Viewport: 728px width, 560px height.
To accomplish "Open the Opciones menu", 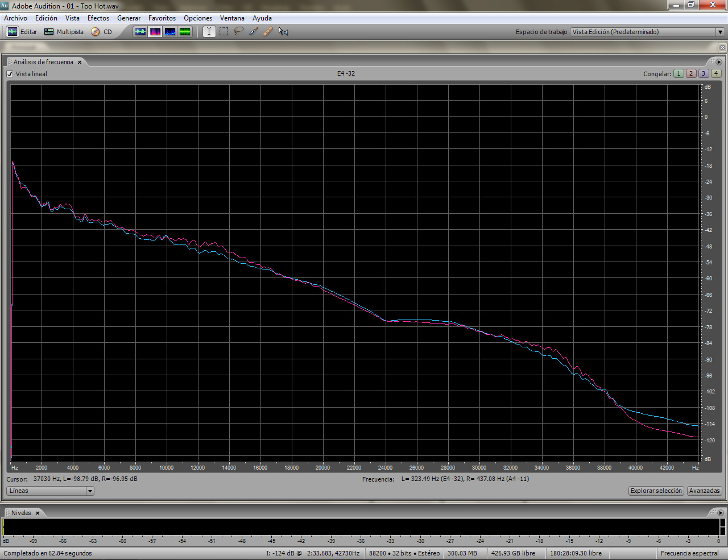I will click(198, 18).
